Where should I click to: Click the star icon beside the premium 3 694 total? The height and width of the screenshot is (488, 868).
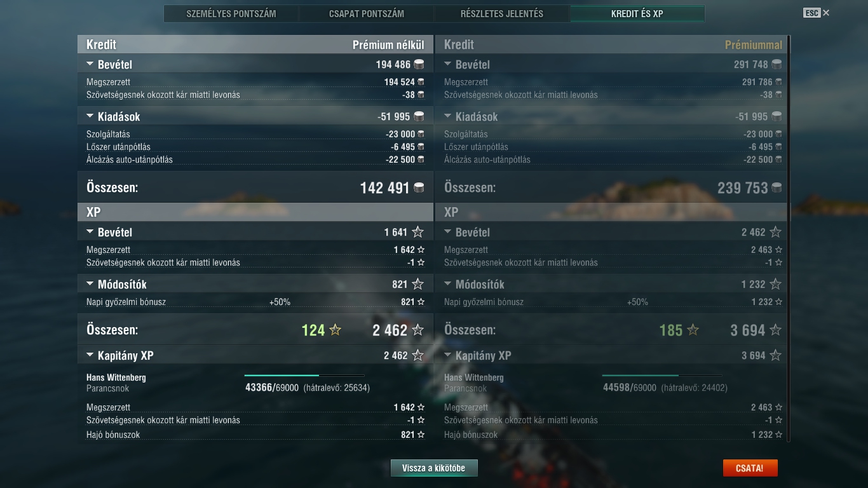coord(775,330)
